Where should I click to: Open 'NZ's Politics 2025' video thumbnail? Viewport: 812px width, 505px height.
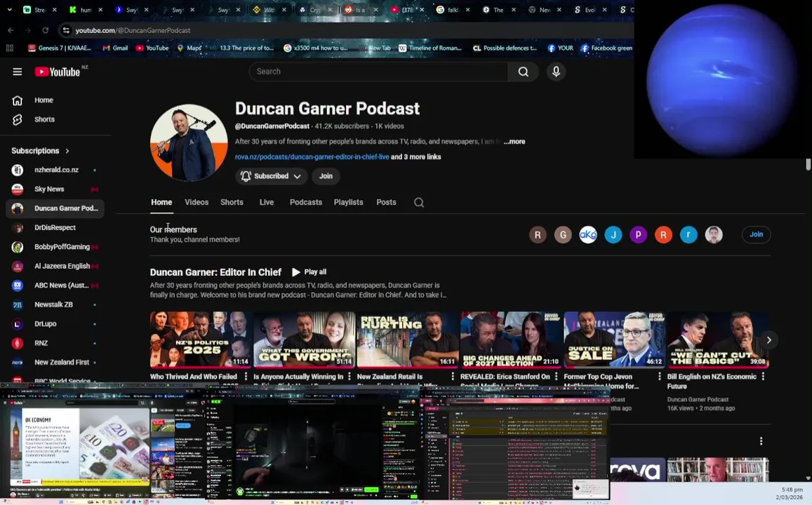[x=201, y=339]
